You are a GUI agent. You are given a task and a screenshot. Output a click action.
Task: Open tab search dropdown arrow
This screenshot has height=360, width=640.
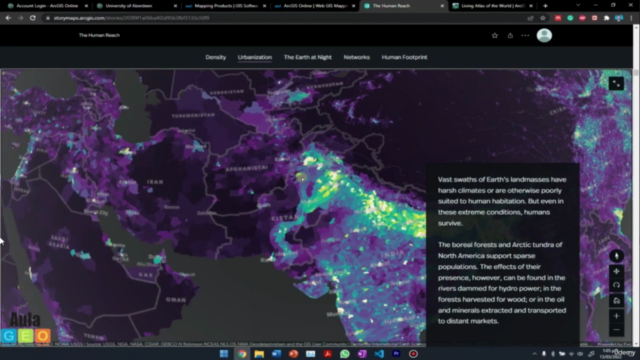578,6
